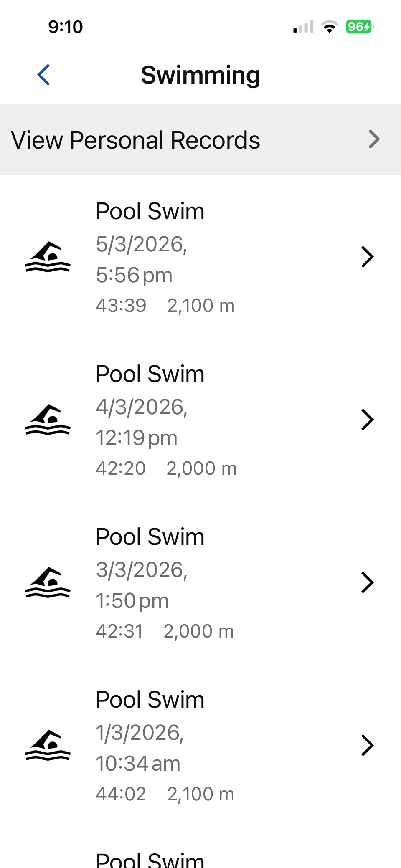Tap swimmer icon for 1/3/2026 swim
The width and height of the screenshot is (401, 868).
pyautogui.click(x=48, y=745)
